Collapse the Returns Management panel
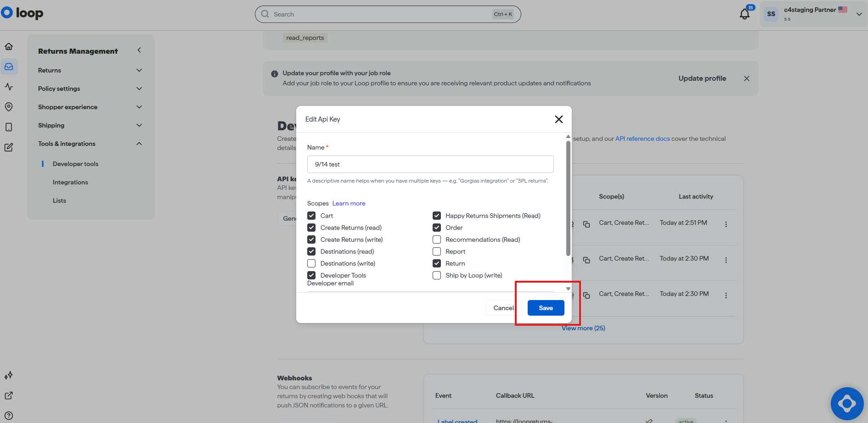Image resolution: width=868 pixels, height=423 pixels. coord(139,50)
